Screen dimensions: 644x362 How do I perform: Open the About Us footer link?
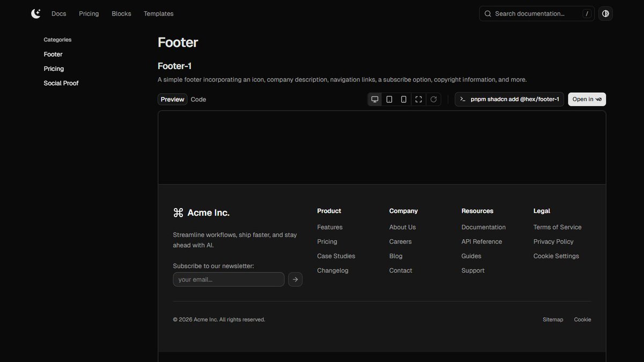pyautogui.click(x=402, y=227)
